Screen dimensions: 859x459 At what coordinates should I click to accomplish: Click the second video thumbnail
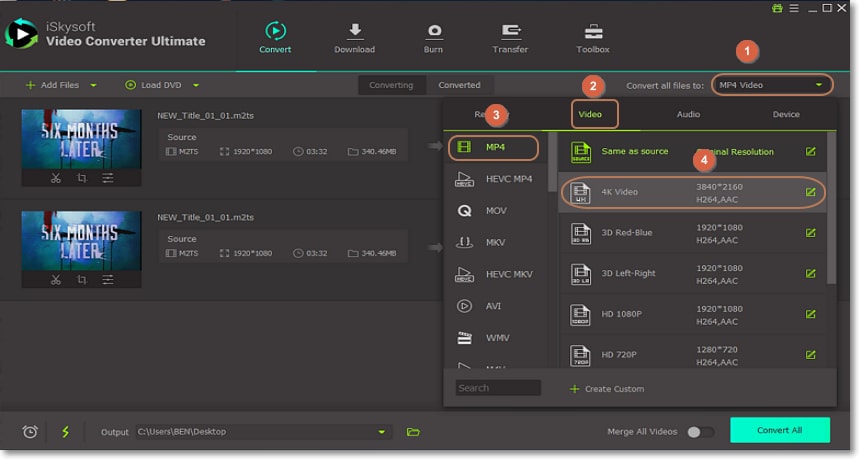81,241
